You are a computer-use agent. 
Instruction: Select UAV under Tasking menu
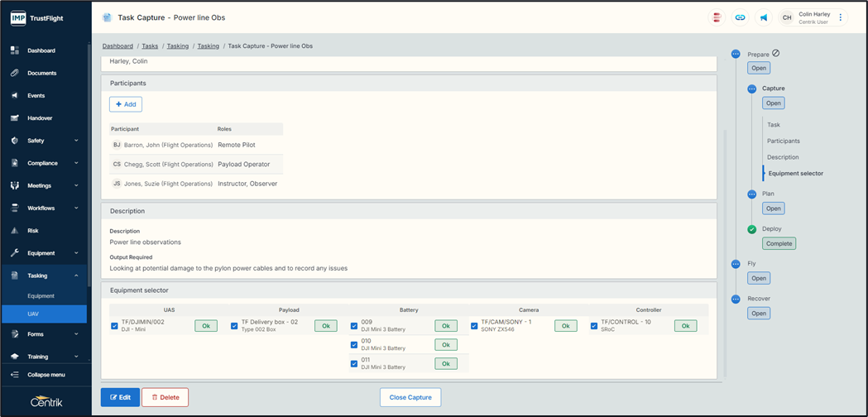pyautogui.click(x=33, y=314)
